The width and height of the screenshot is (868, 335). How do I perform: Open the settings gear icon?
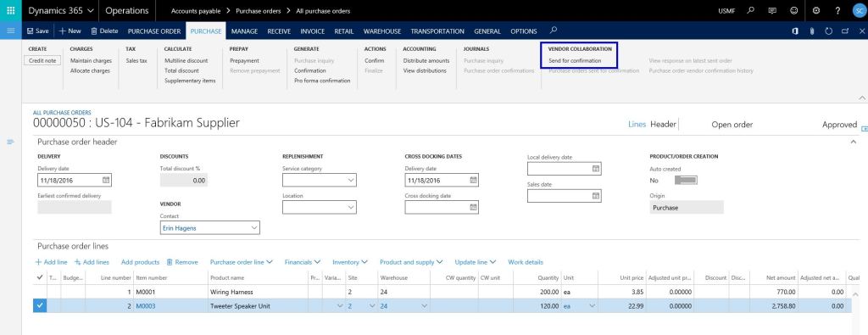[x=816, y=10]
